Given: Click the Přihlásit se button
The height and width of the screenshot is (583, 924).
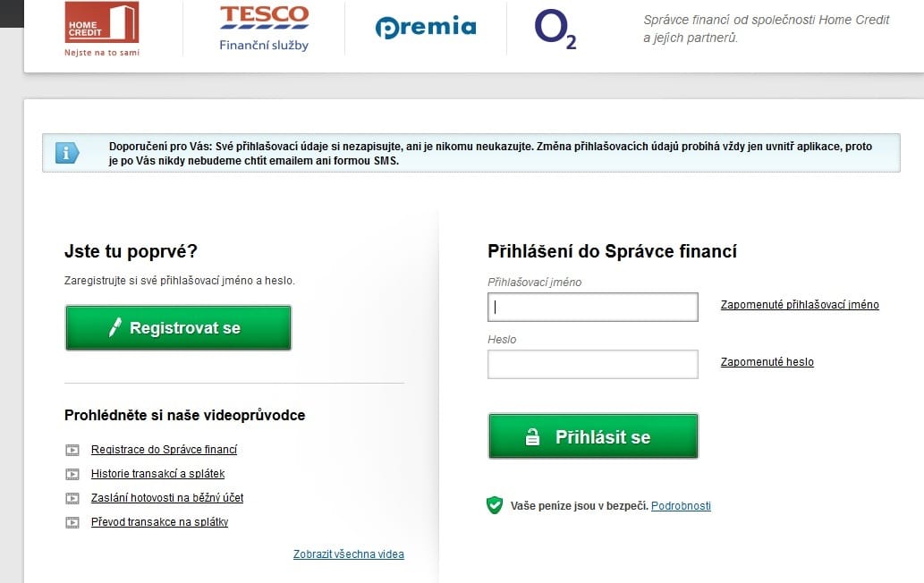Looking at the screenshot, I should point(593,436).
